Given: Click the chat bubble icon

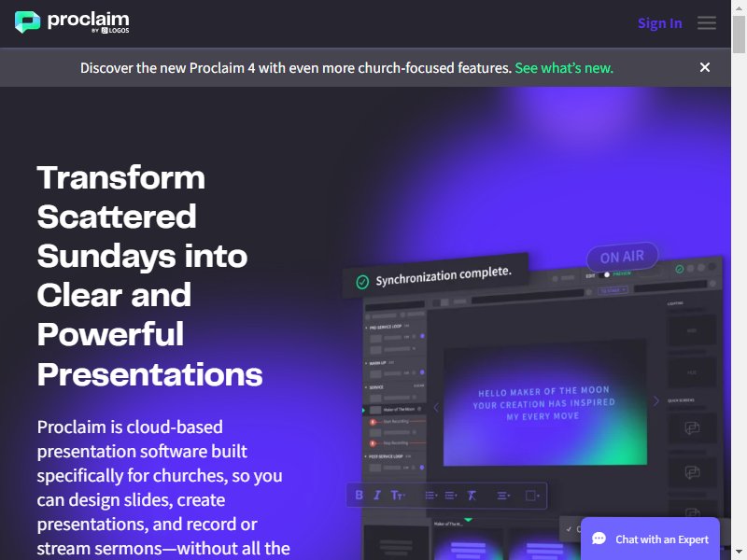Looking at the screenshot, I should click(599, 539).
